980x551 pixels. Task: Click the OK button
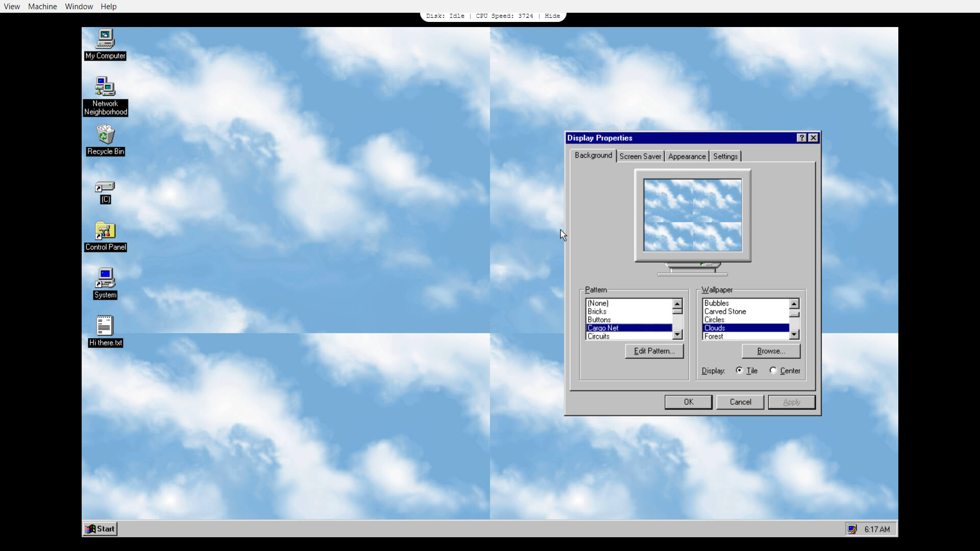[688, 402]
